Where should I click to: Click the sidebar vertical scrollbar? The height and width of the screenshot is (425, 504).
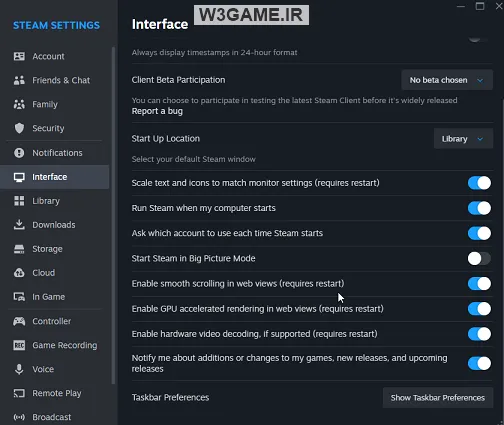(x=113, y=215)
